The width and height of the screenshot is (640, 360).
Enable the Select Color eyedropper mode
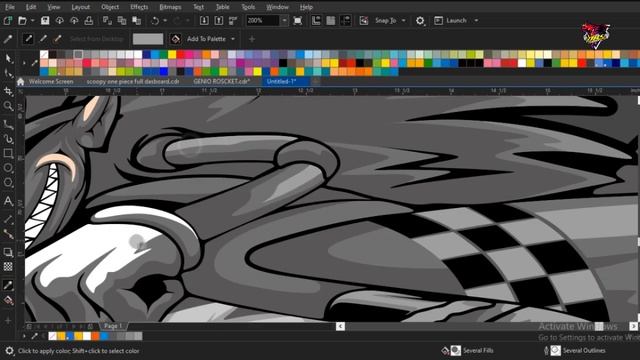[x=28, y=39]
